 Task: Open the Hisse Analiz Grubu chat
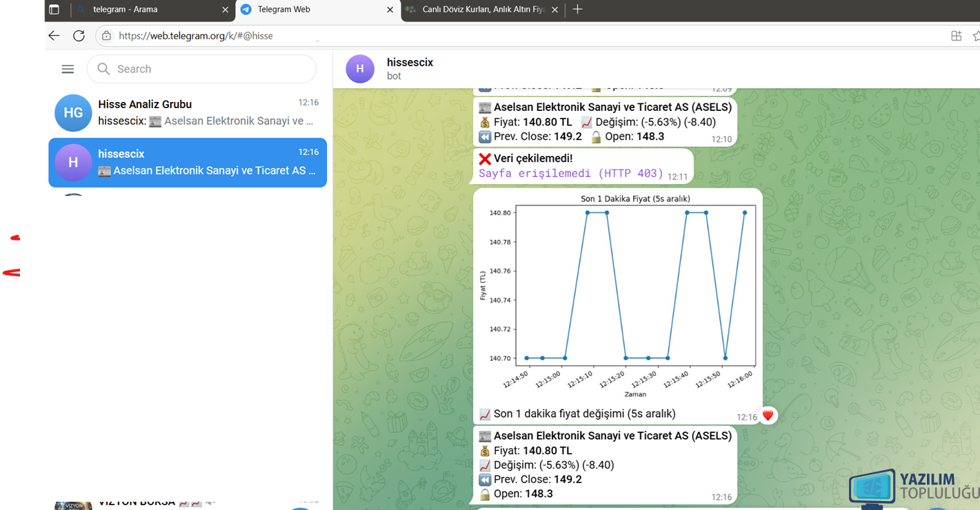(x=188, y=113)
